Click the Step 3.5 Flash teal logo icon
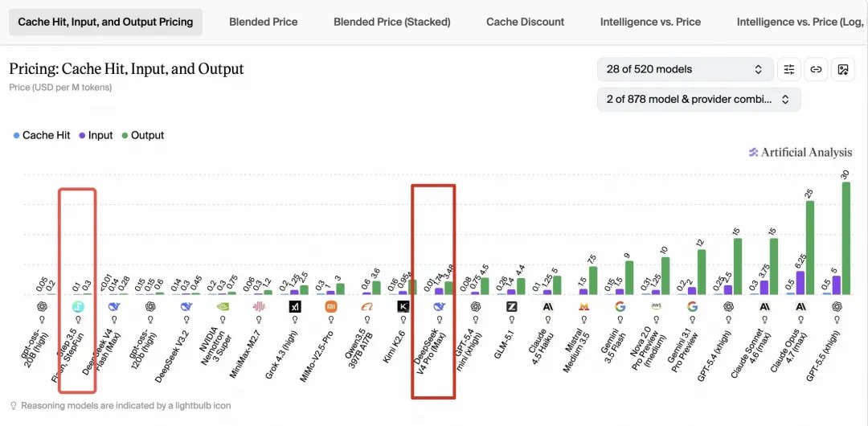Screen dimensions: 868x426 (78, 306)
